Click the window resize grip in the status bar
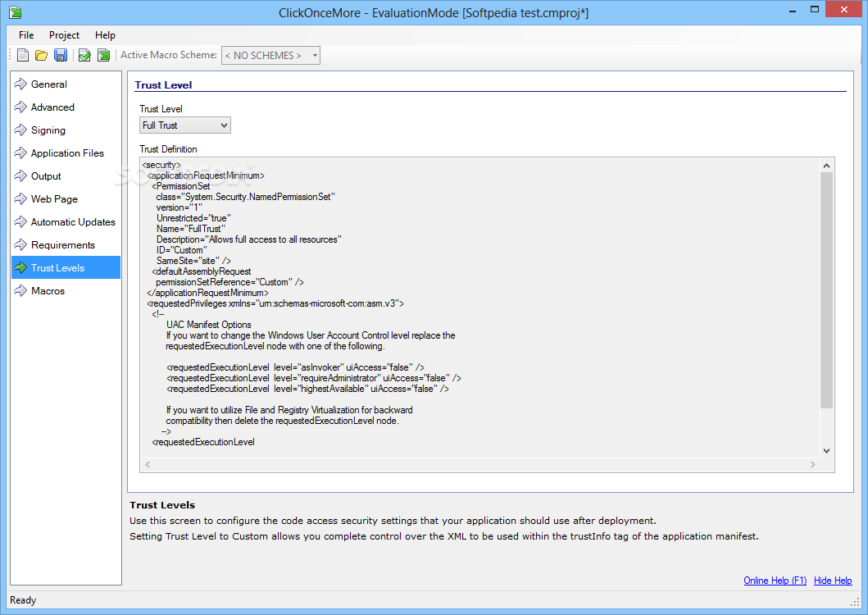This screenshot has width=868, height=615. [x=855, y=602]
